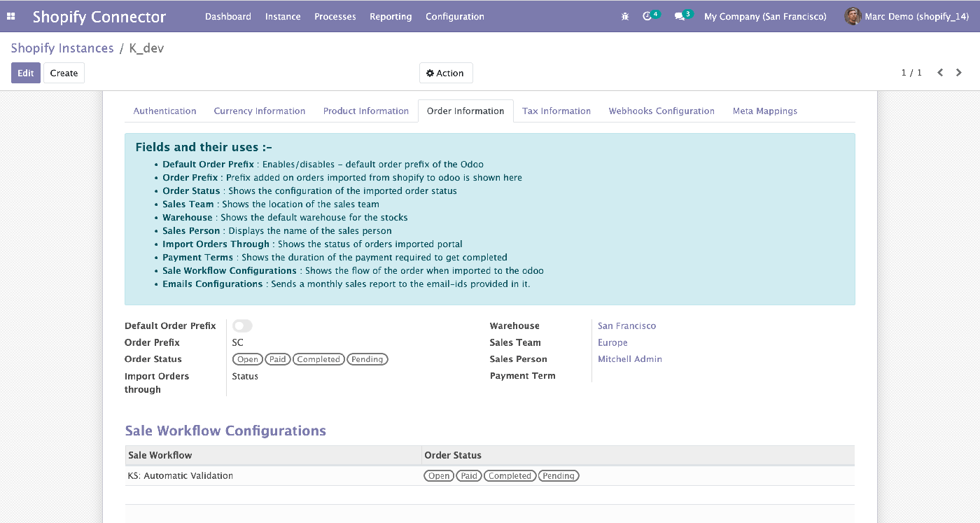Click Open tag in Order Status field
Image resolution: width=980 pixels, height=523 pixels.
(248, 359)
